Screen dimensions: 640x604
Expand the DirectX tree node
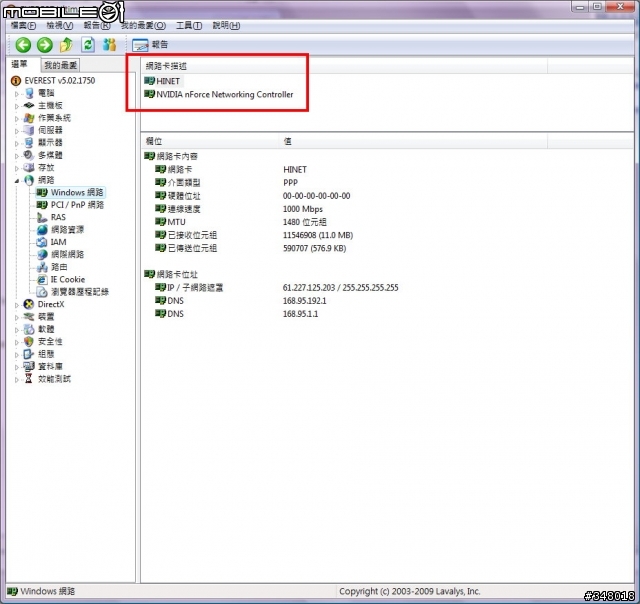(x=17, y=304)
